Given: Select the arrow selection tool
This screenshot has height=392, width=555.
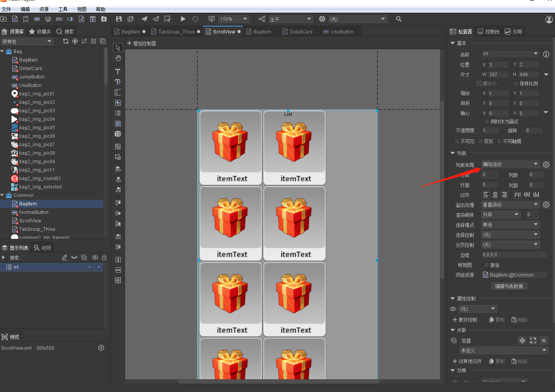Looking at the screenshot, I should pos(118,48).
